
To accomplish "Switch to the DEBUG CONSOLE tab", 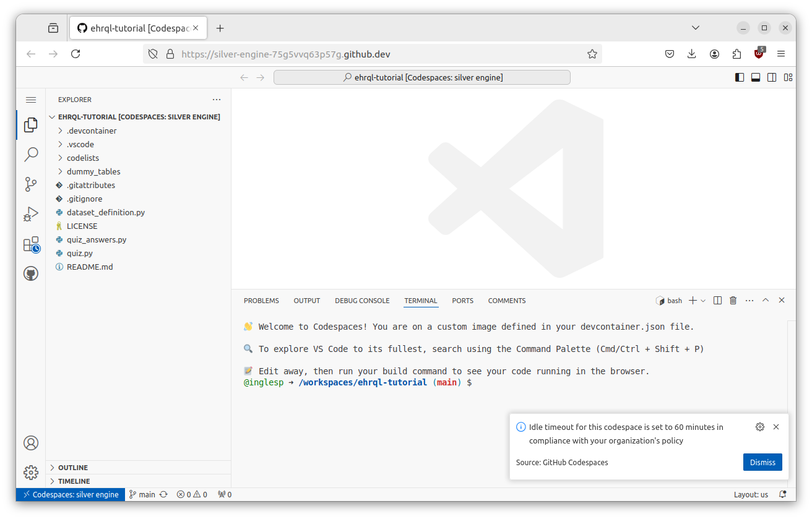I will [362, 301].
